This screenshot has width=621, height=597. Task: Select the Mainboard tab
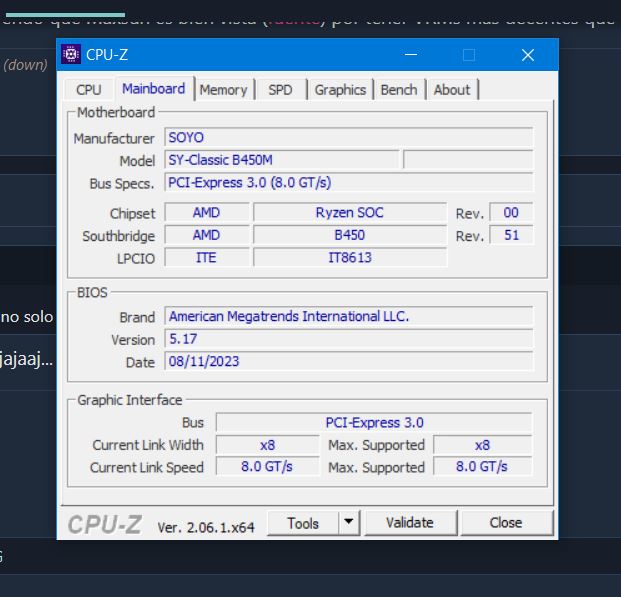[x=153, y=89]
